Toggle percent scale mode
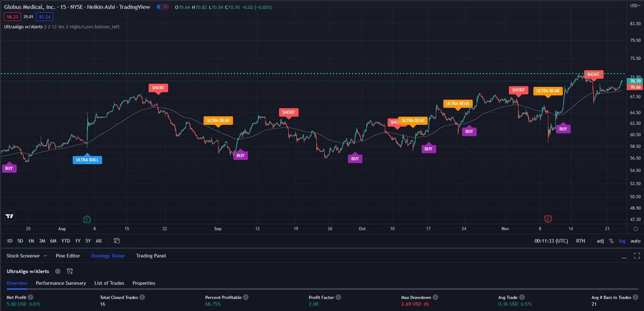 point(611,241)
